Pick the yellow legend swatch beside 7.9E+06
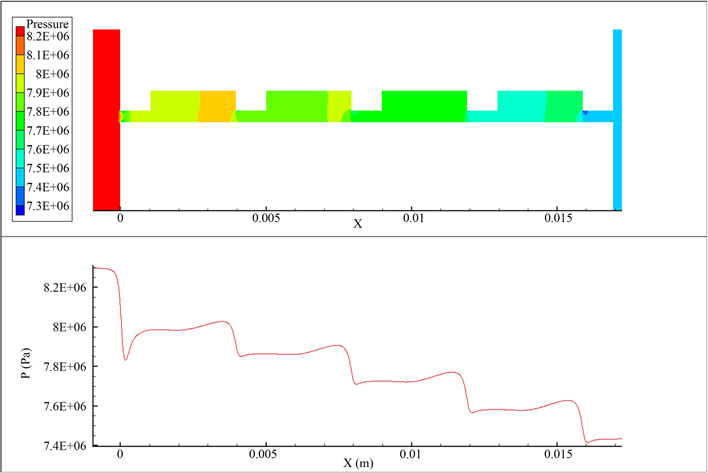This screenshot has height=473, width=708. tap(20, 92)
